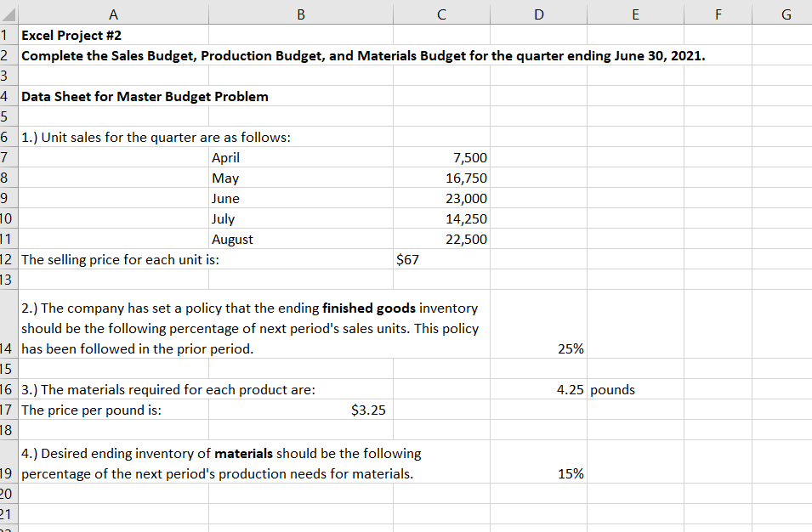Click the finished goods inventory policy text
The image size is (812, 532).
pos(250,329)
